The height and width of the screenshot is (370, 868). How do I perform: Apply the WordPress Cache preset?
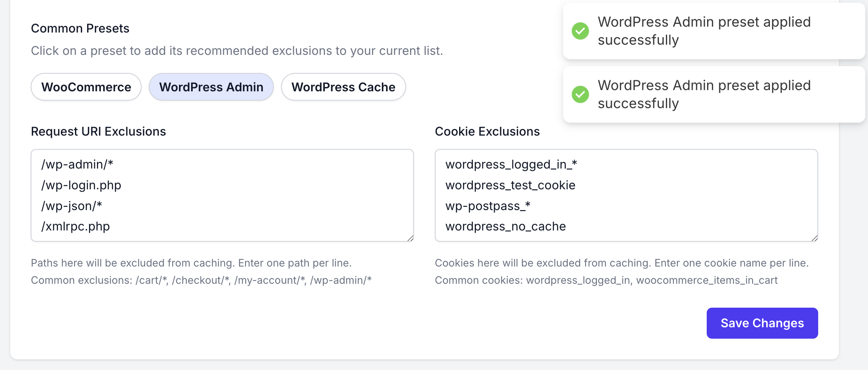[343, 87]
